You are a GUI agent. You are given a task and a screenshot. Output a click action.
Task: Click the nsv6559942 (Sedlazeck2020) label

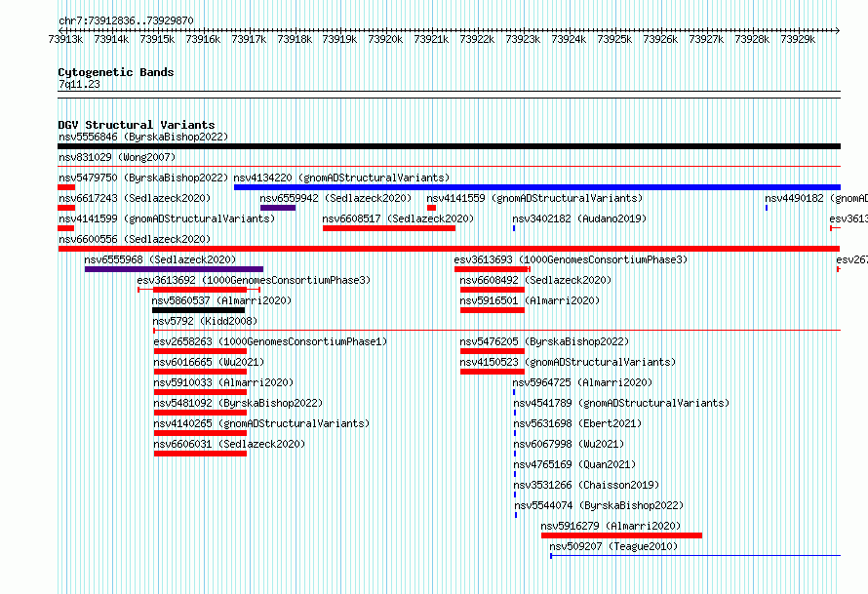335,198
